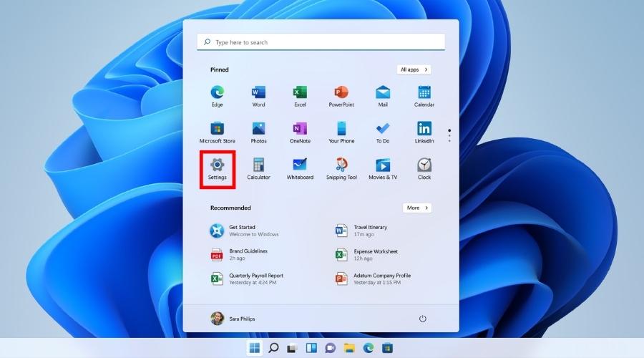This screenshot has height=358, width=644.
Task: Launch Edge from the taskbar
Action: click(x=369, y=348)
